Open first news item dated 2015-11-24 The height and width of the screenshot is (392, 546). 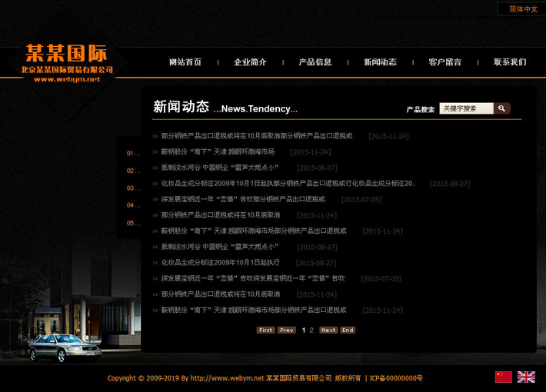click(x=257, y=136)
